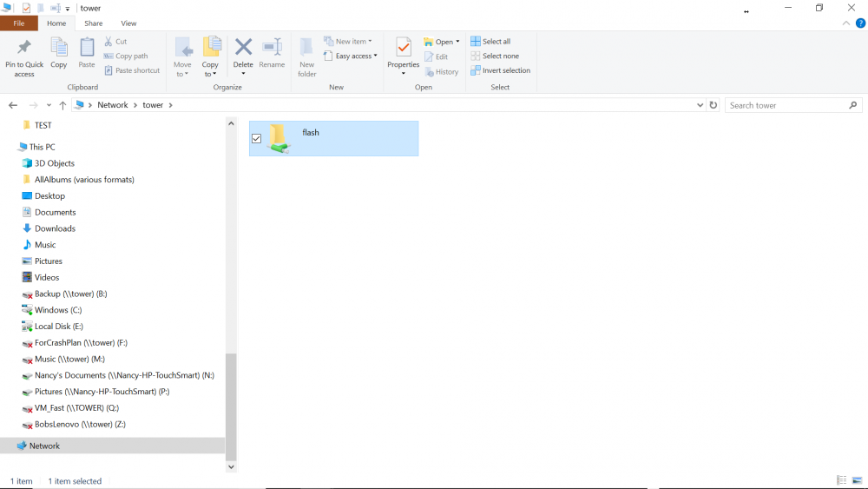Screen dimensions: 868x489
Task: Open 3D Objects in sidebar
Action: click(x=54, y=163)
